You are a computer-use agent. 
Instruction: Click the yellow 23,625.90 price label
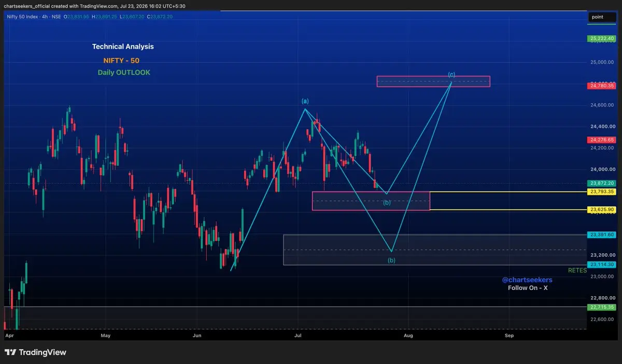click(x=602, y=210)
